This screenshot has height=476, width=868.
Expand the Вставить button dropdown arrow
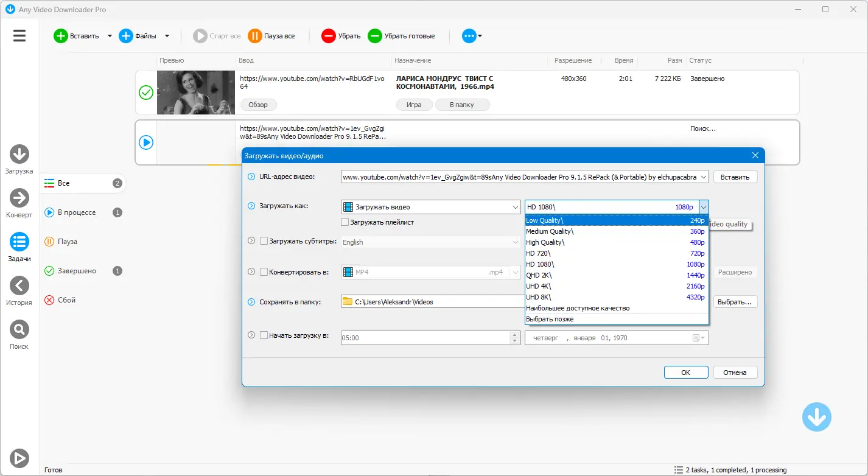point(110,36)
